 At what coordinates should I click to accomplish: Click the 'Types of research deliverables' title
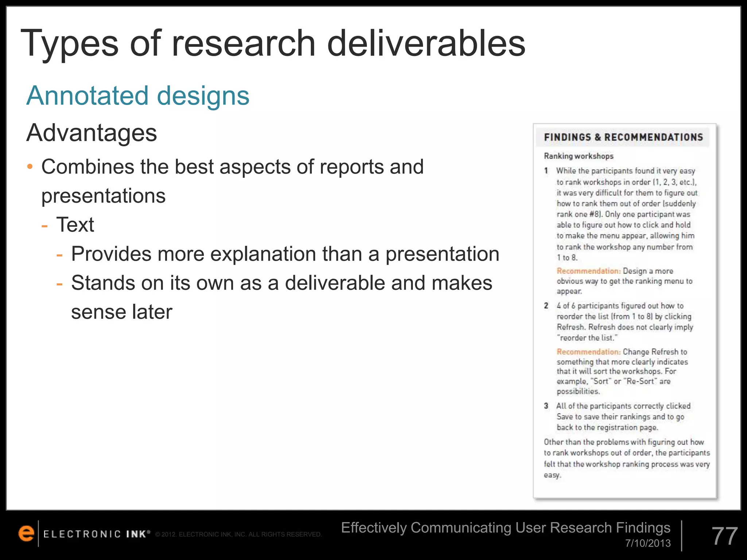[x=273, y=43]
